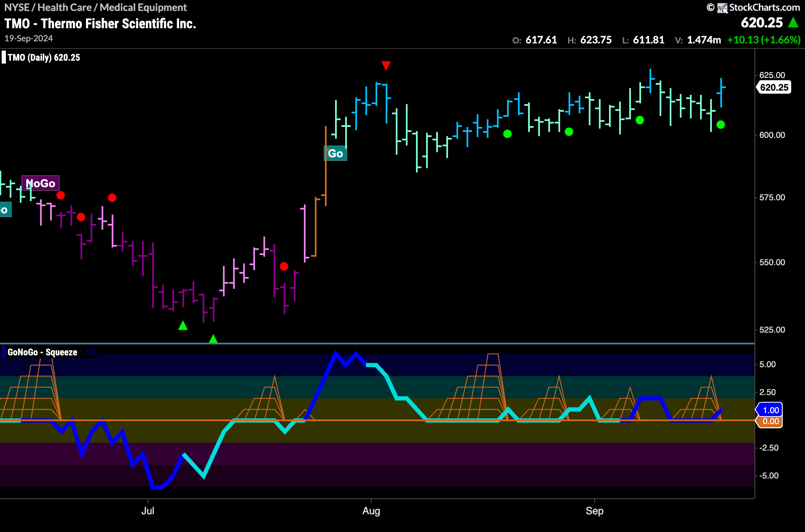Click the open value 617.61

tap(541, 40)
